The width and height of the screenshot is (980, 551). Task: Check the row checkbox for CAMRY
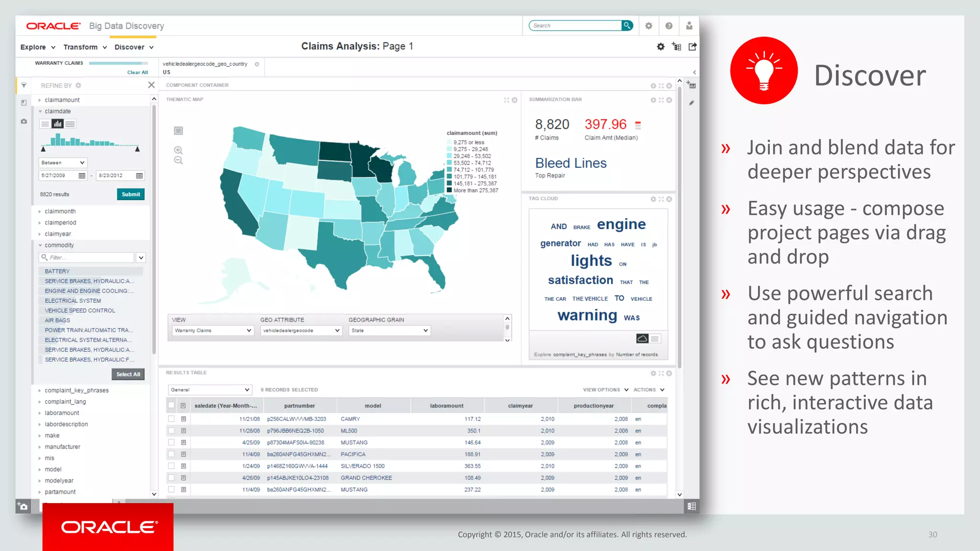[171, 419]
